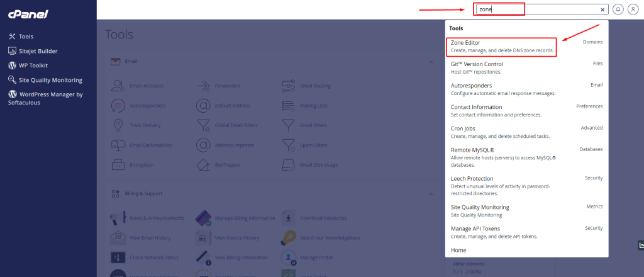The image size is (644, 277).
Task: Open Site Quality Monitoring in sidebar
Action: [x=49, y=80]
